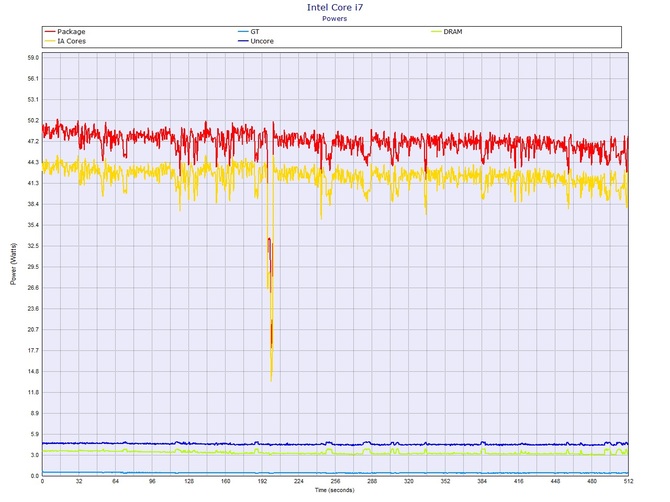
Task: Click the 41.3 power axis value
Action: (x=33, y=183)
